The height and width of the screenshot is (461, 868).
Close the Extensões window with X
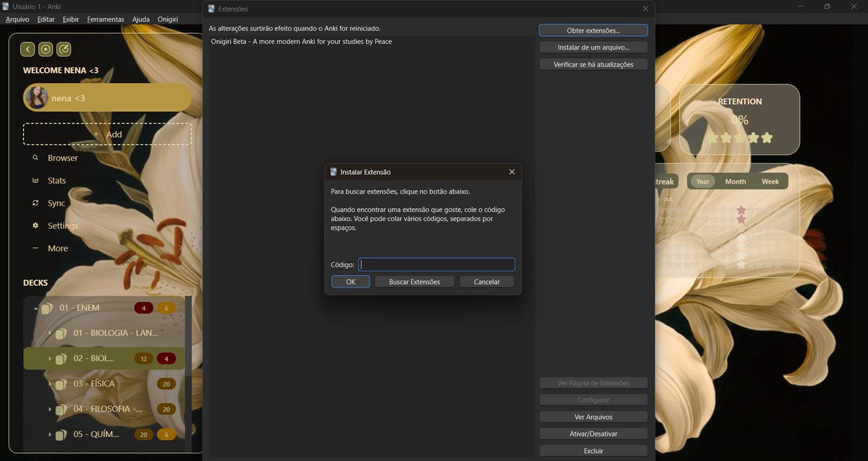(x=645, y=9)
